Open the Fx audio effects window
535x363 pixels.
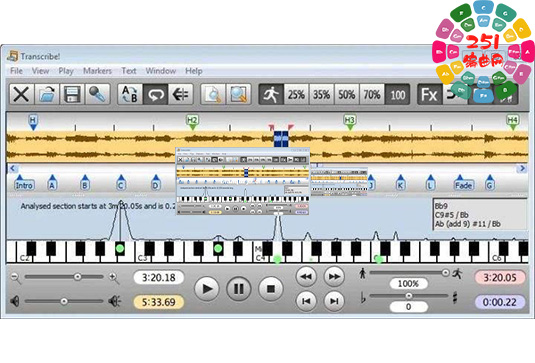[x=429, y=94]
